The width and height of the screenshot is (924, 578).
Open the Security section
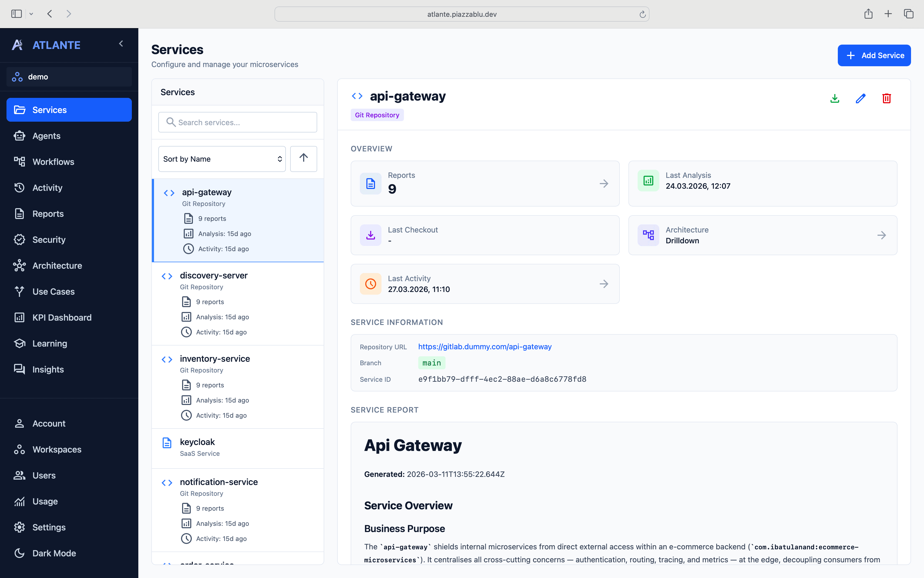pyautogui.click(x=49, y=240)
